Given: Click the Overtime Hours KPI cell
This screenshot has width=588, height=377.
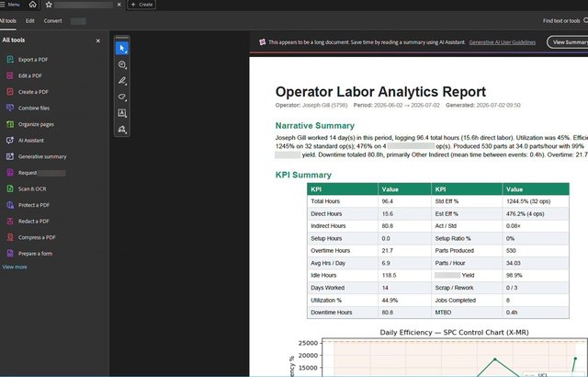Looking at the screenshot, I should point(331,251).
